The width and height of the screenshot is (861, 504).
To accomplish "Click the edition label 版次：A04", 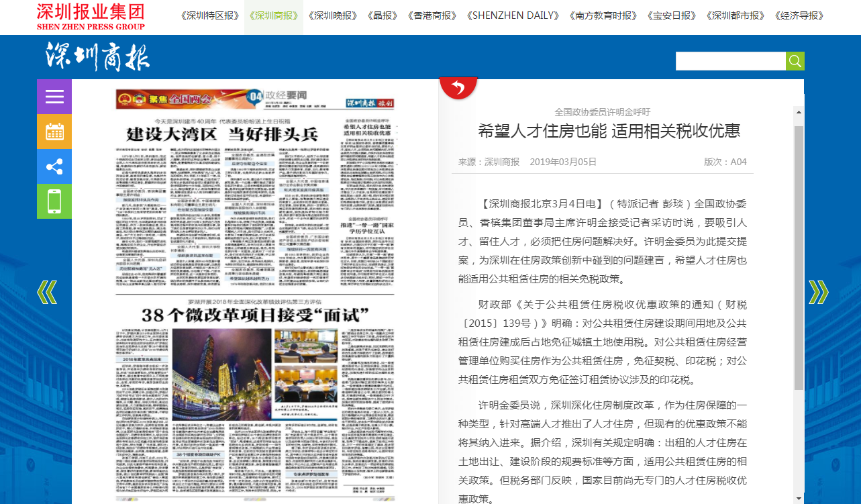I will pos(725,162).
